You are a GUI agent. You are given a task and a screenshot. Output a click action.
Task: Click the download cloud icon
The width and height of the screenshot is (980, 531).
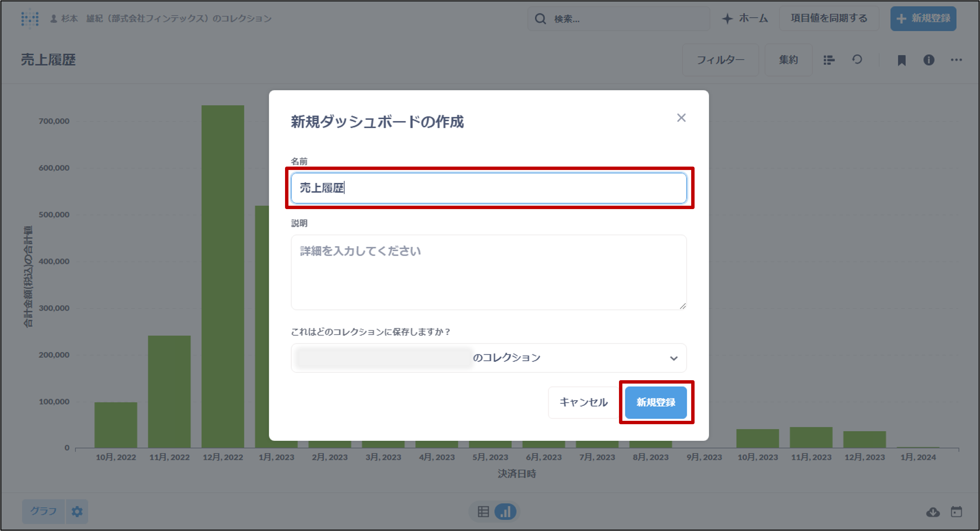(x=933, y=512)
